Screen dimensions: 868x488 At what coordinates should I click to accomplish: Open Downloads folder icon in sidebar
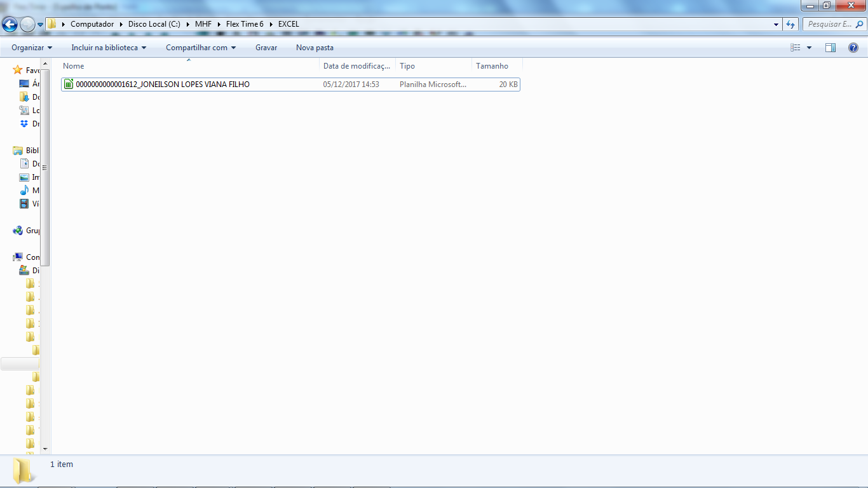pos(24,97)
